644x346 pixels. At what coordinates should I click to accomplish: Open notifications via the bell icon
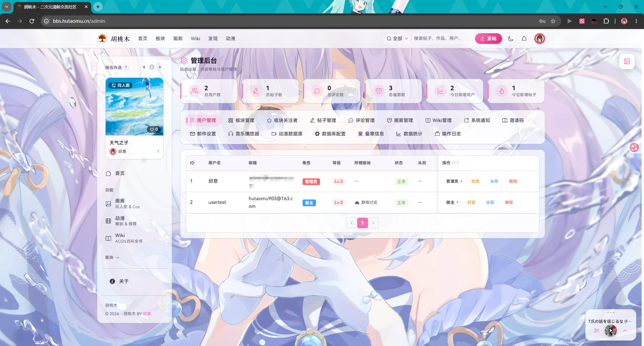click(524, 39)
